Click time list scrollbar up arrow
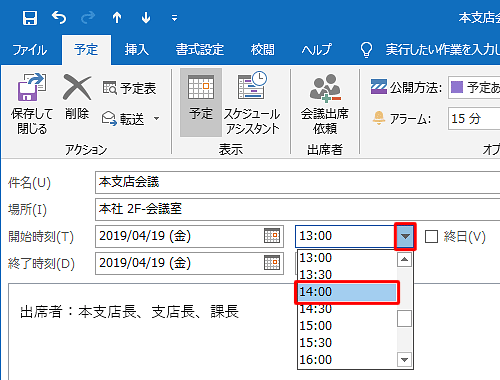Image resolution: width=500 pixels, height=380 pixels. click(x=404, y=259)
